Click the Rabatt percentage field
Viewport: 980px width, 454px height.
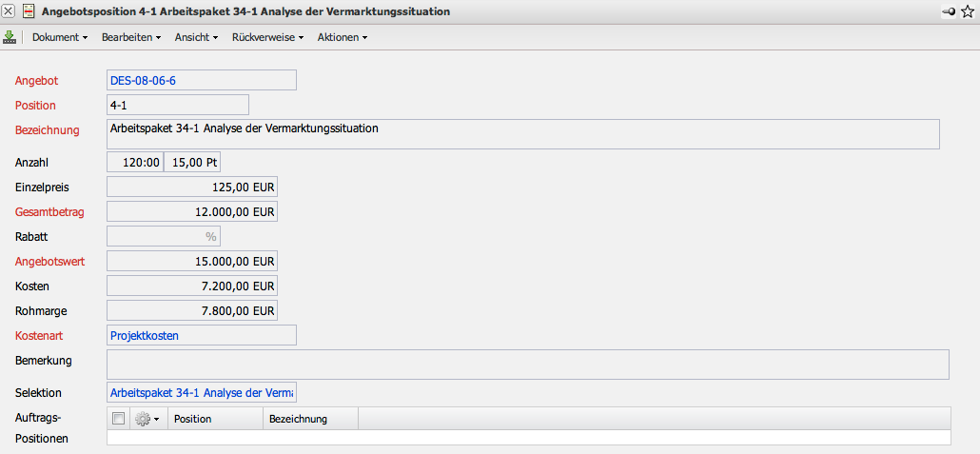tap(164, 236)
